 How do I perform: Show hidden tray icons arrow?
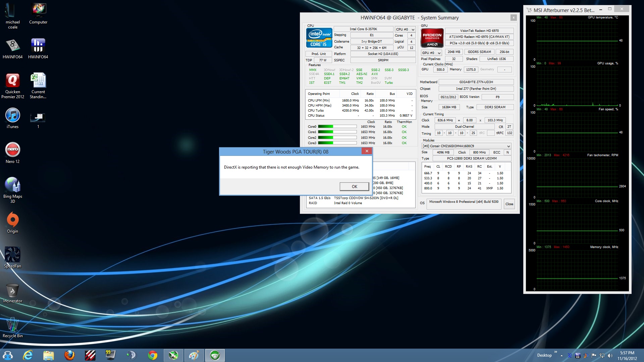561,356
